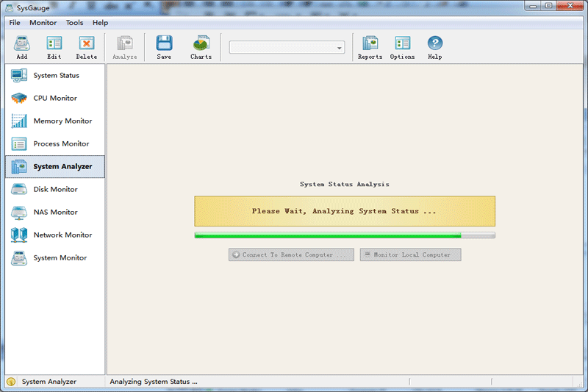588x392 pixels.
Task: Expand the toolbar combo box dropdown
Action: pyautogui.click(x=340, y=48)
